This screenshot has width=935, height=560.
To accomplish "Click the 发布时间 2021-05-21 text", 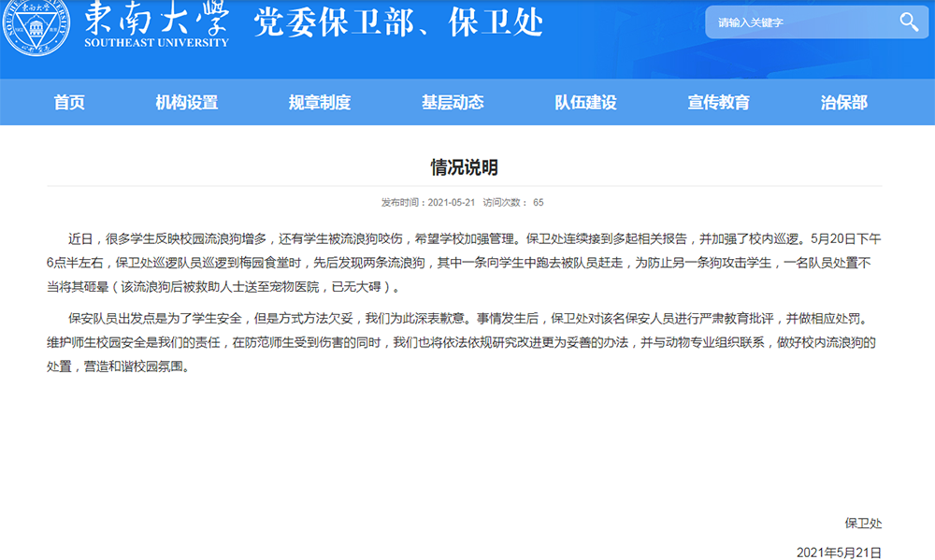I will point(428,202).
